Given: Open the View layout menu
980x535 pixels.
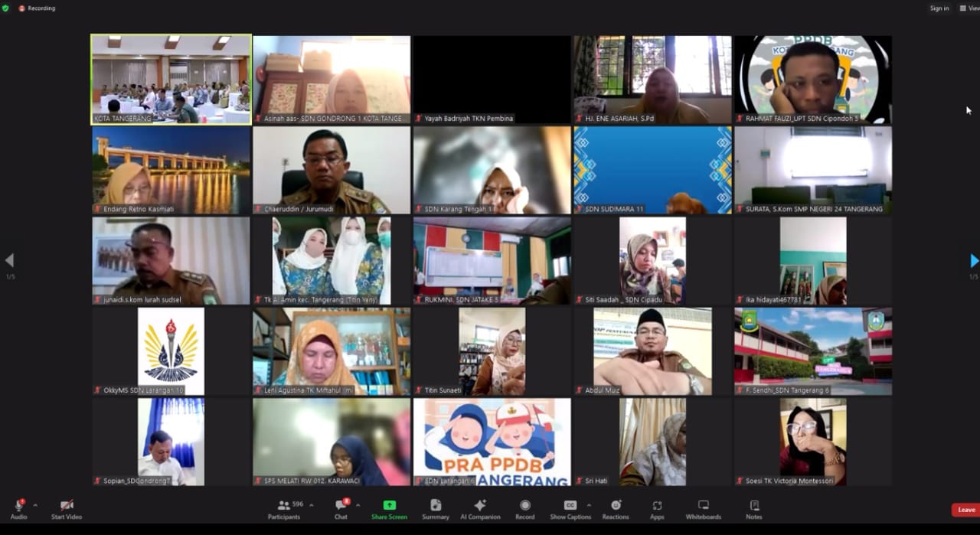Looking at the screenshot, I should (969, 8).
